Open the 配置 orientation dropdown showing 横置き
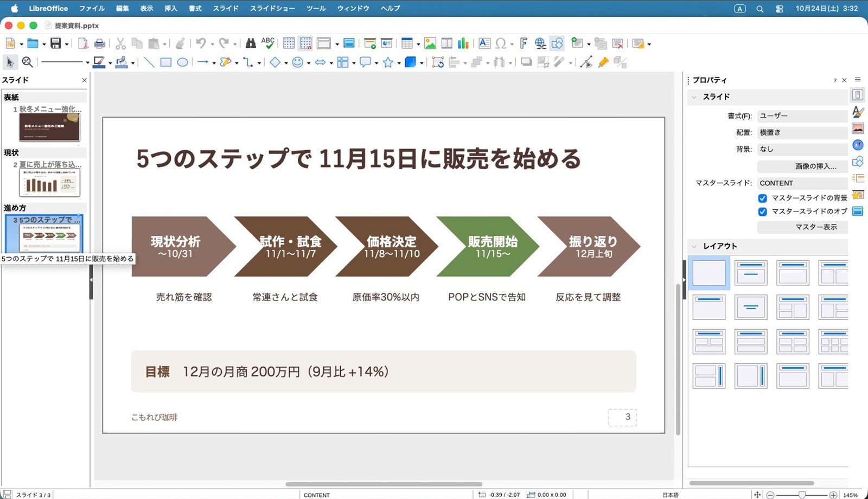868x499 pixels. tap(802, 132)
